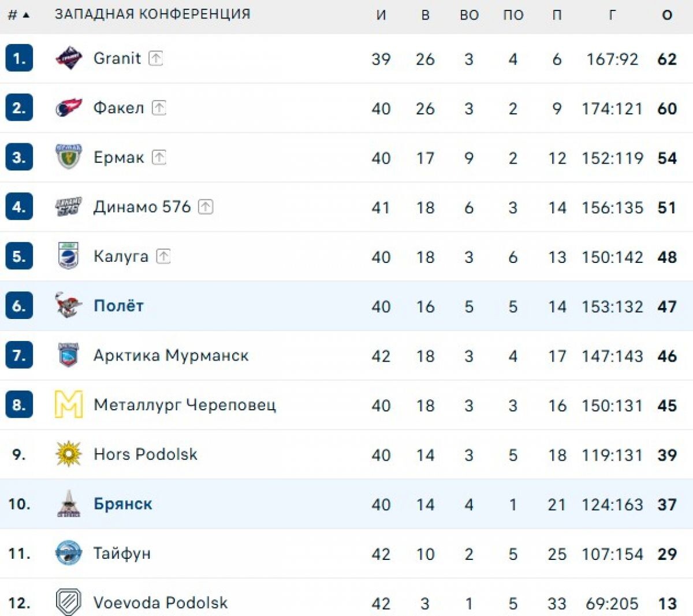This screenshot has height=616, width=693.
Task: Click the Тайфун team name
Action: point(122,554)
